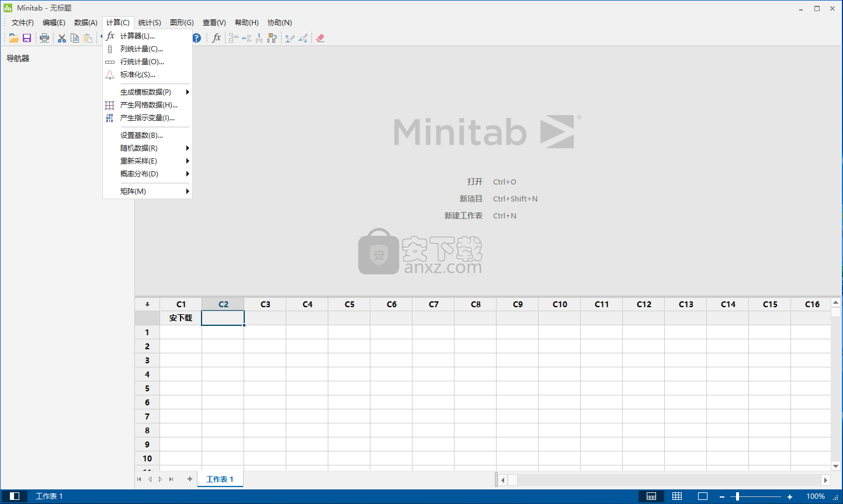Go to previous worksheet tab arrow
Screen dimensions: 843x504
150,479
